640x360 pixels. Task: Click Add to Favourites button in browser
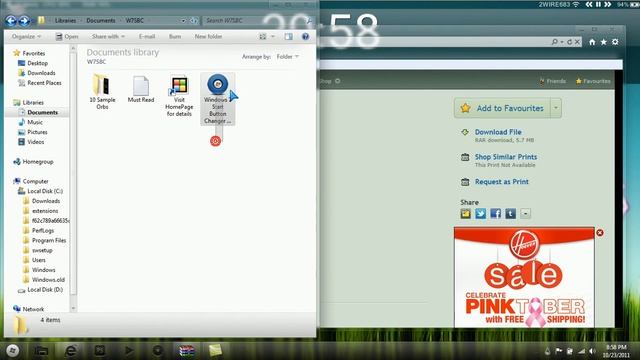[502, 108]
